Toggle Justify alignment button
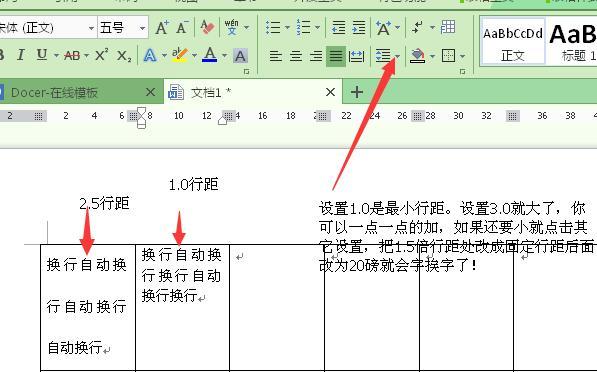Screen dimensions: 597x372 click(336, 56)
